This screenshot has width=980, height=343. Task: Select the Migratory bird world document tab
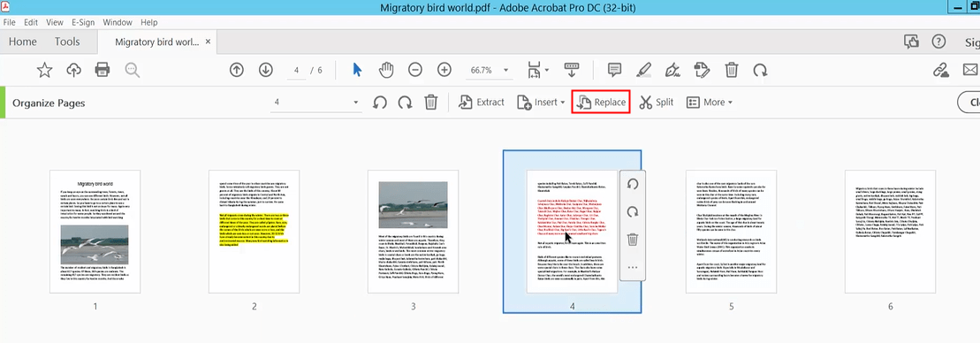[157, 42]
